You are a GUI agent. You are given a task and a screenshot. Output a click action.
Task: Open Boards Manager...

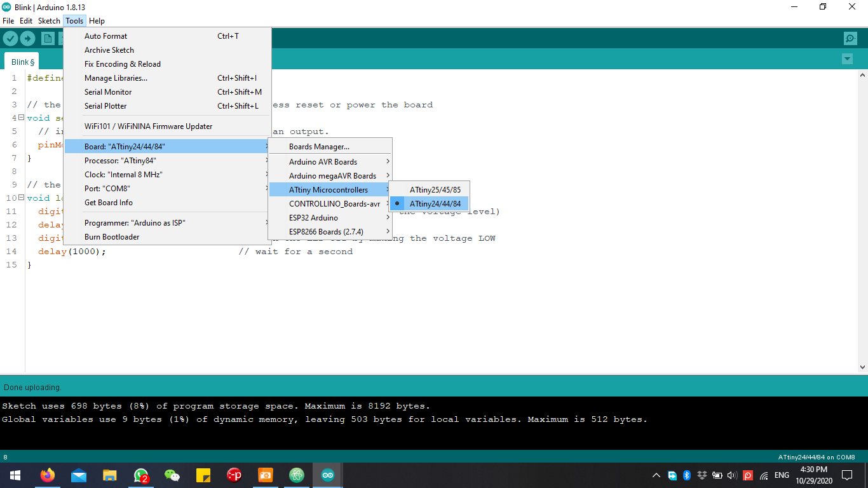tap(330, 147)
